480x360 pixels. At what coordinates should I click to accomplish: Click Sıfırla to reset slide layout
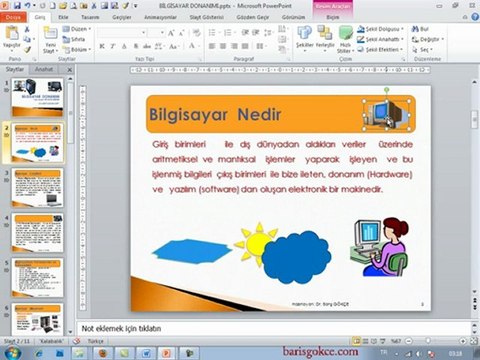74,39
